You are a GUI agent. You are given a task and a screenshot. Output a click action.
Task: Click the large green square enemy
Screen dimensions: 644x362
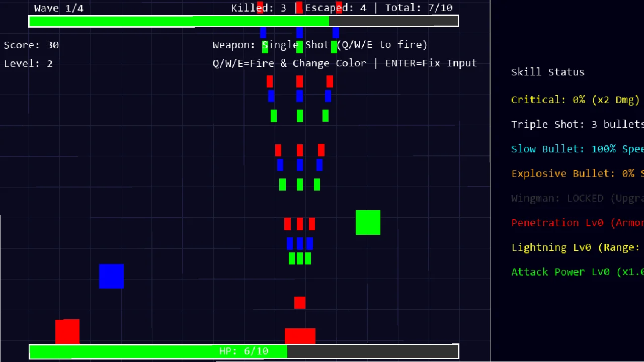(368, 223)
